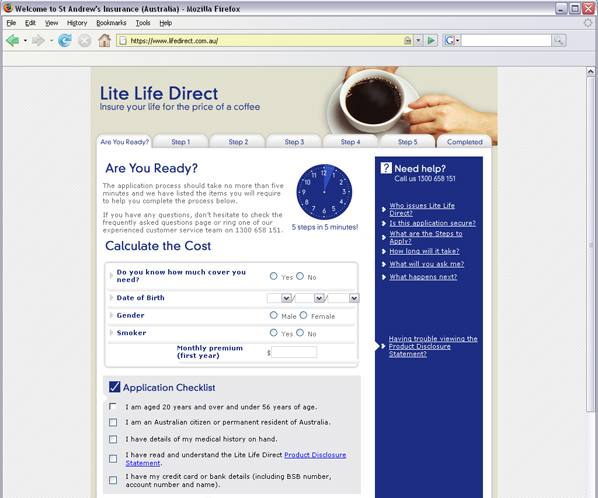Open 'How long will it take?' link

point(424,251)
